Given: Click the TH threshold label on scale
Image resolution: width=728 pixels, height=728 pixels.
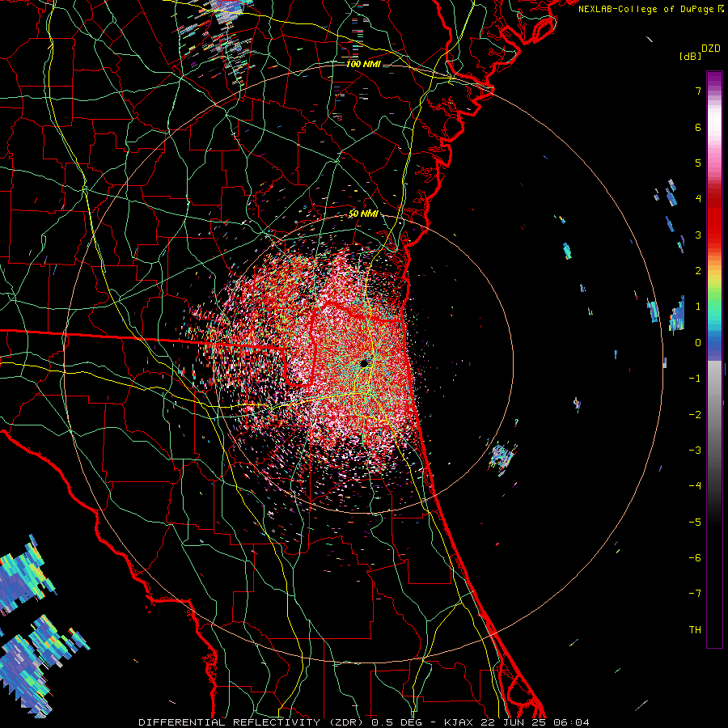Looking at the screenshot, I should tap(695, 629).
